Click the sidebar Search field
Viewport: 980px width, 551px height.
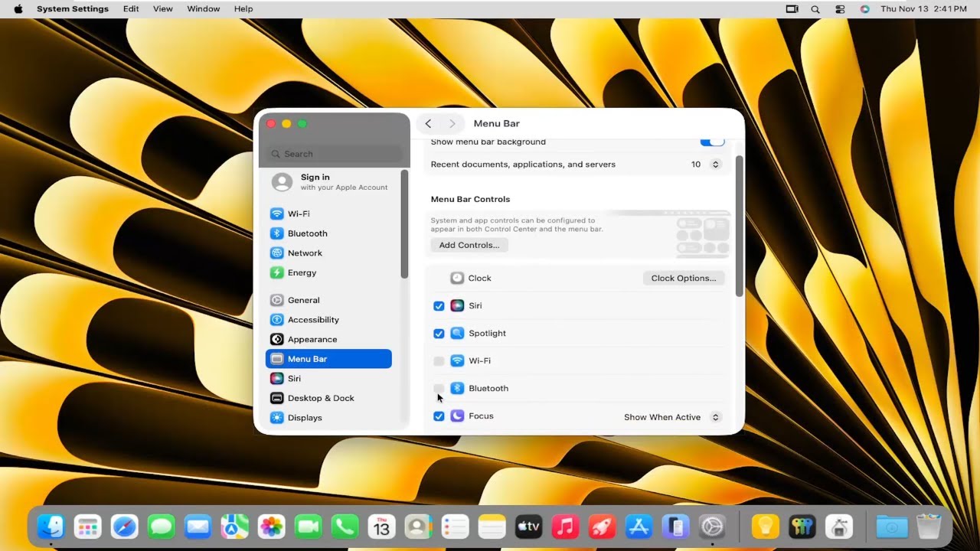(x=335, y=154)
